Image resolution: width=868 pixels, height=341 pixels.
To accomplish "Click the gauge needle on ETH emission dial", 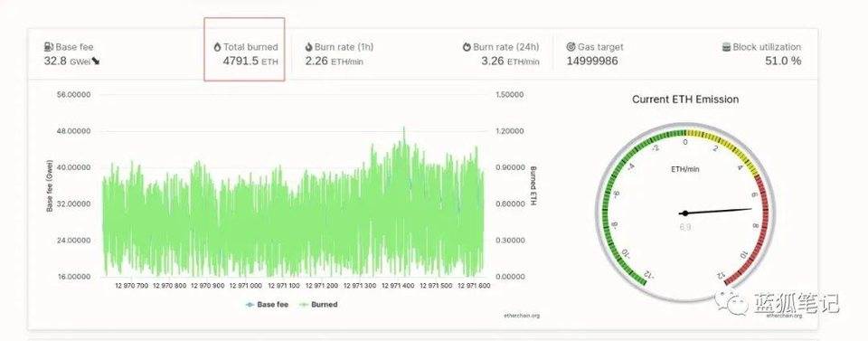I will tap(717, 211).
